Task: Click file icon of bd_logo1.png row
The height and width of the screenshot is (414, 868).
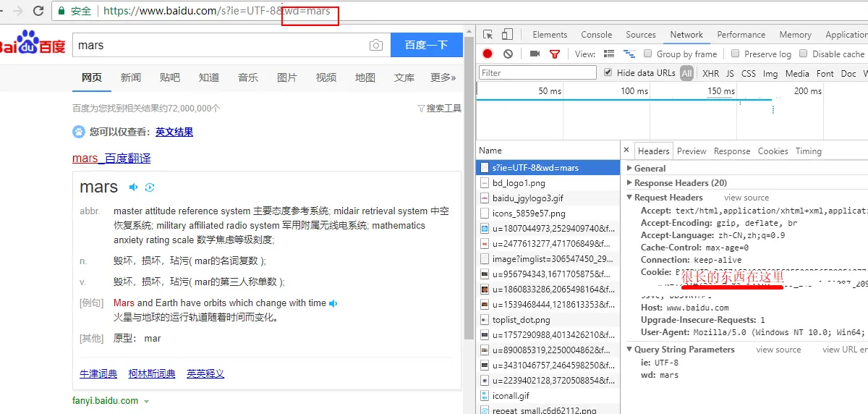Action: [x=485, y=183]
